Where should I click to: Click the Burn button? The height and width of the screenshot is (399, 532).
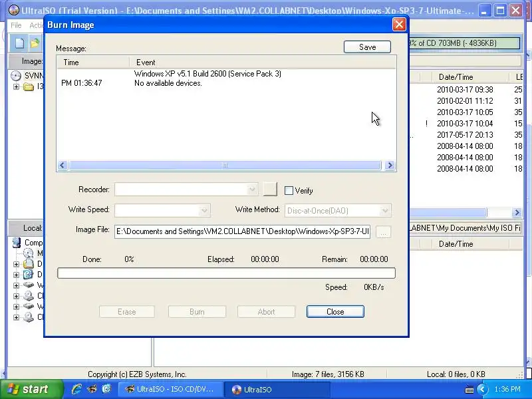197,311
